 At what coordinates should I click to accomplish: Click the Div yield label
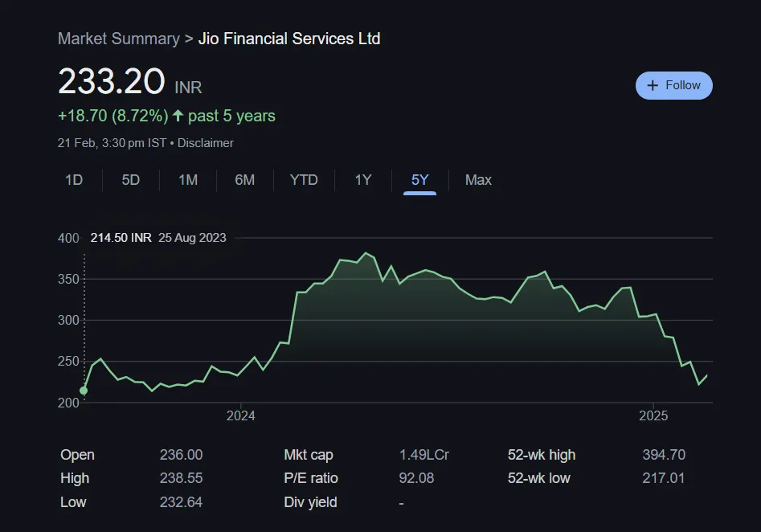coord(310,502)
